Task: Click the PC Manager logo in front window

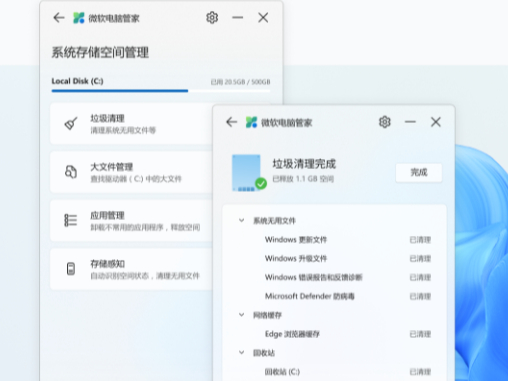Action: [252, 122]
